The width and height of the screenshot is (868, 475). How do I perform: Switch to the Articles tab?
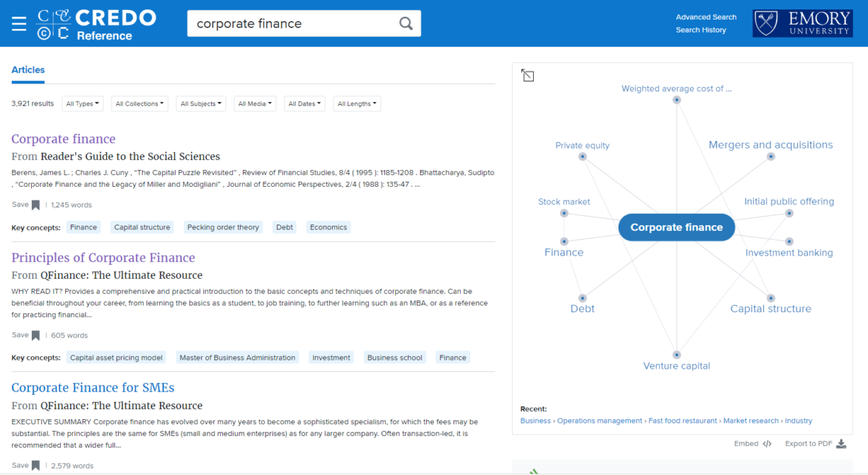click(28, 70)
